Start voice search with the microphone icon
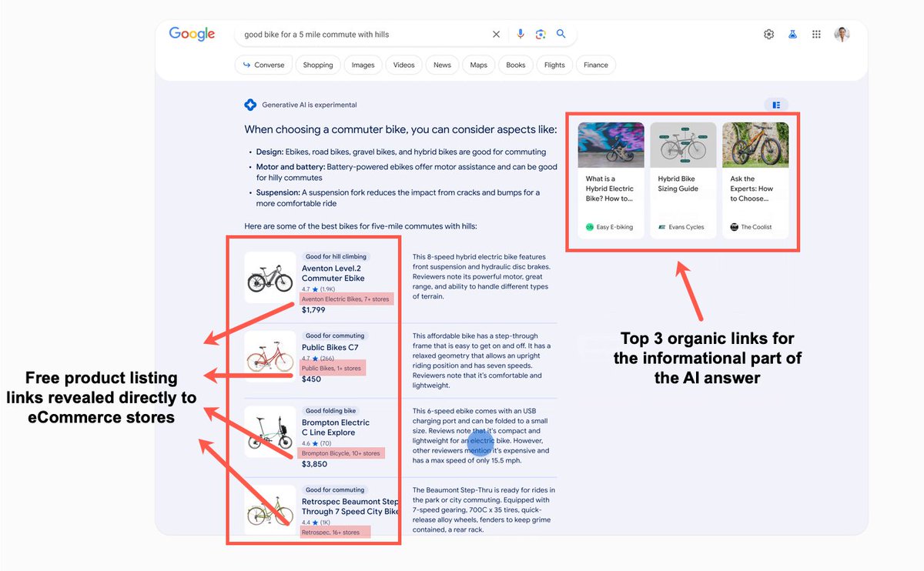The width and height of the screenshot is (924, 571). click(521, 34)
